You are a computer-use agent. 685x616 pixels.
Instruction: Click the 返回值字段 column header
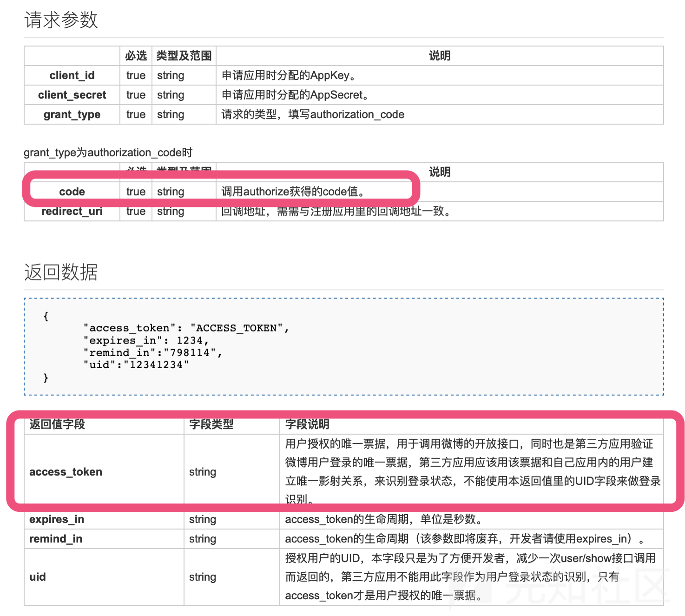(x=57, y=424)
